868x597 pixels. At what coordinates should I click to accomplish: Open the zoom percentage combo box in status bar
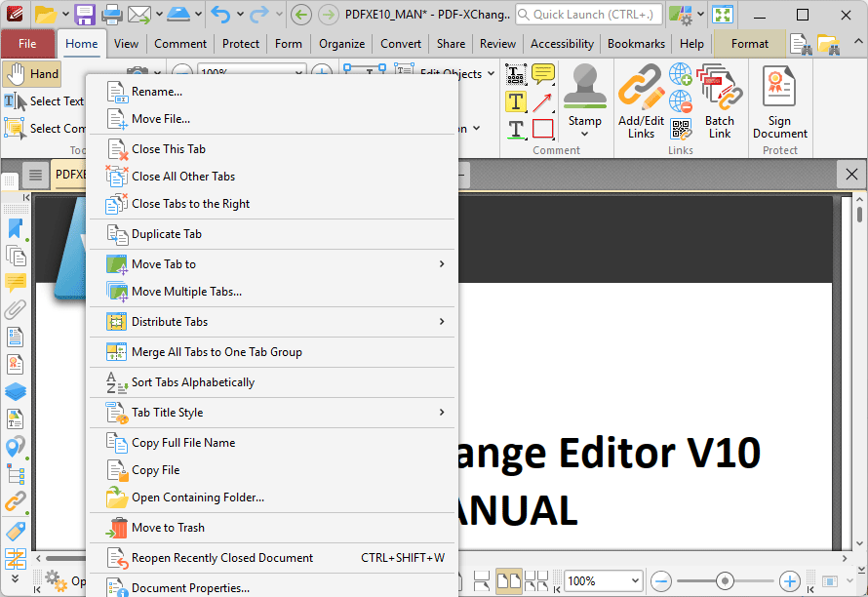tap(604, 581)
